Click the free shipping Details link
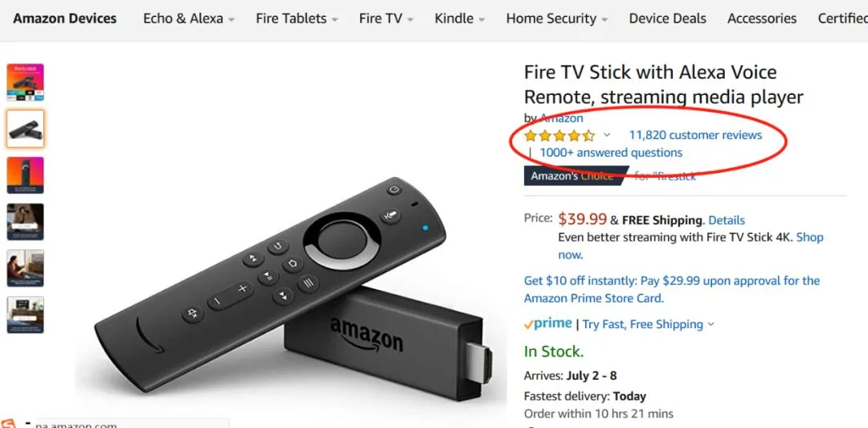Image resolution: width=868 pixels, height=428 pixels. (x=727, y=220)
